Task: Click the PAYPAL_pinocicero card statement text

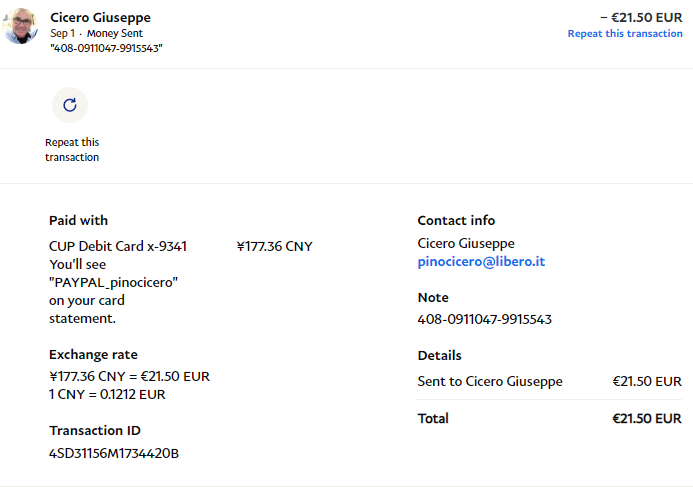Action: click(113, 282)
